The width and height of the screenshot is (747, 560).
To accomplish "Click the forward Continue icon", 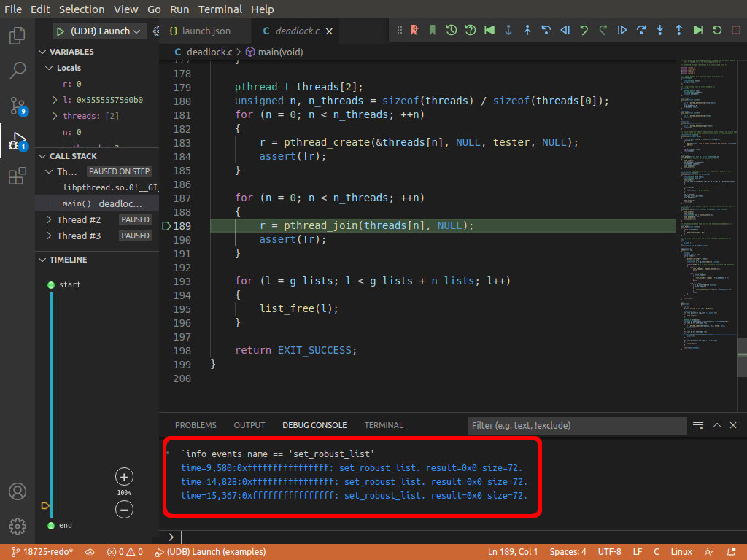I will pos(622,30).
